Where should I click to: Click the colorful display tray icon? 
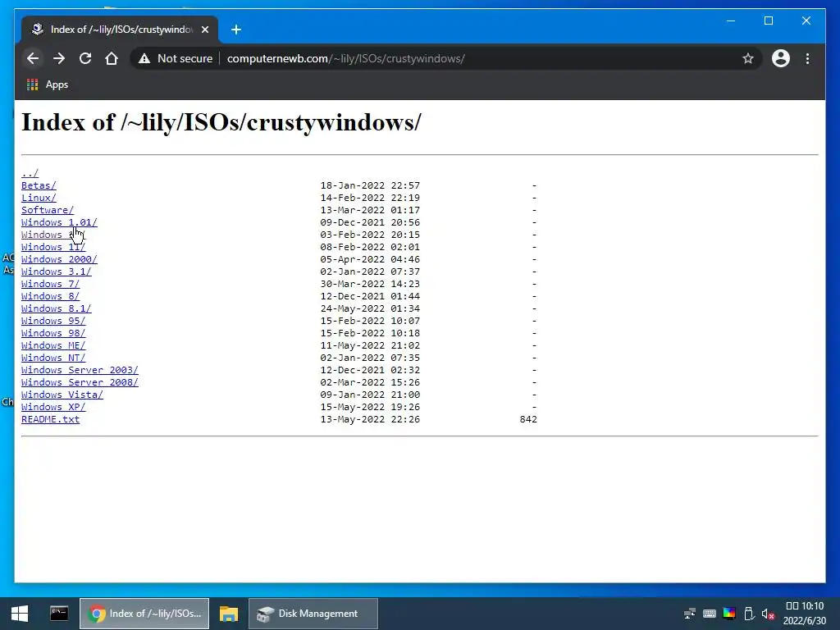(x=729, y=614)
